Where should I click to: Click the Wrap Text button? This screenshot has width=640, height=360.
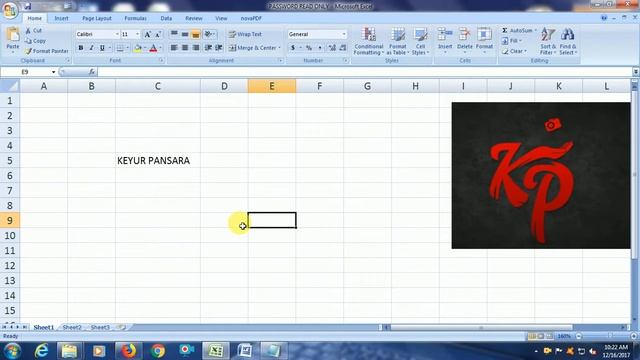click(x=245, y=34)
